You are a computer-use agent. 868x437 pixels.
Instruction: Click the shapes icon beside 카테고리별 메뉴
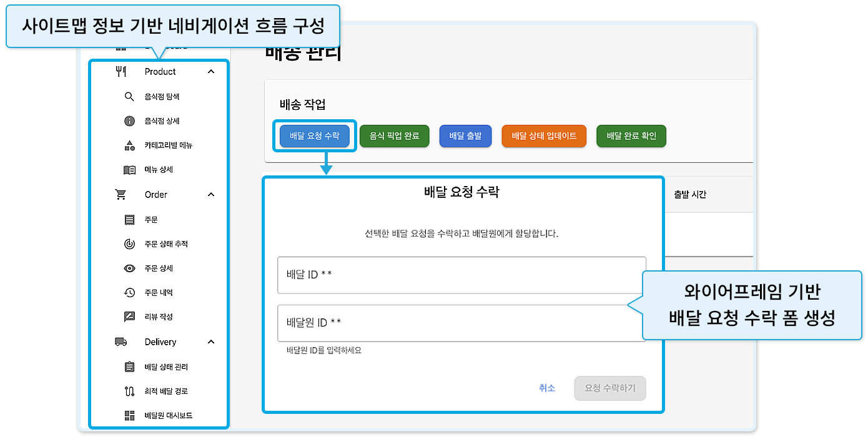[129, 145]
